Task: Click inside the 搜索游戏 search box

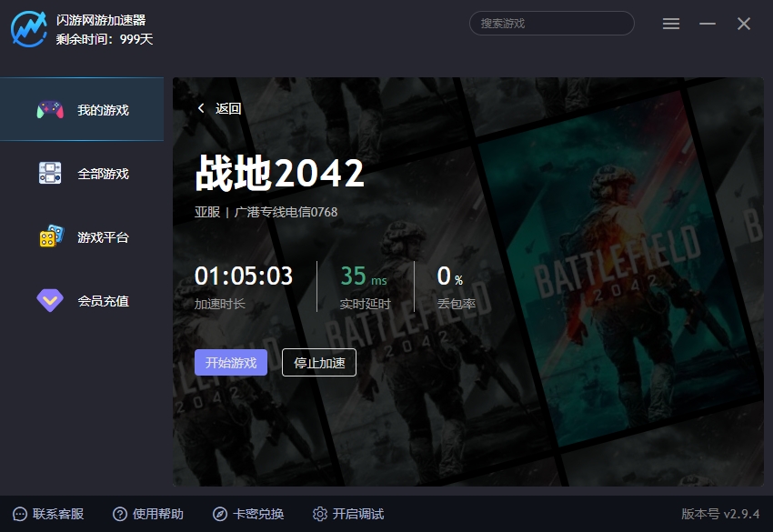Action: tap(551, 23)
